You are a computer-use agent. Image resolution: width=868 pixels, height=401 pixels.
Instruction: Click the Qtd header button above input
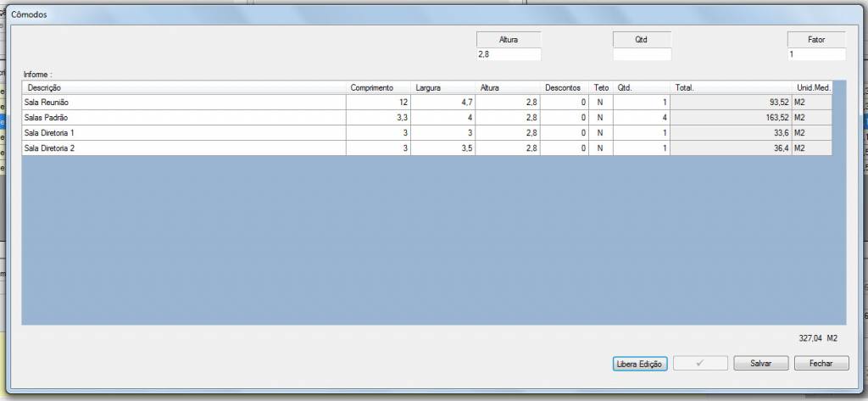click(x=642, y=40)
